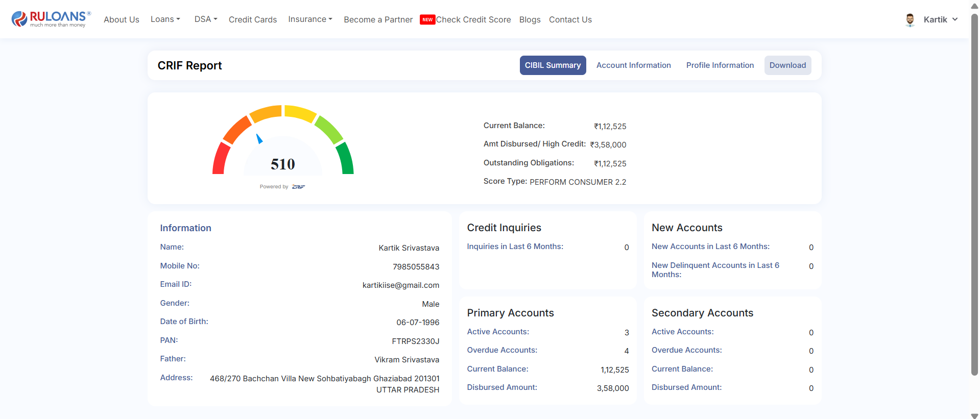Expand the Insurance dropdown
Image resolution: width=980 pixels, height=419 pixels.
tap(310, 19)
